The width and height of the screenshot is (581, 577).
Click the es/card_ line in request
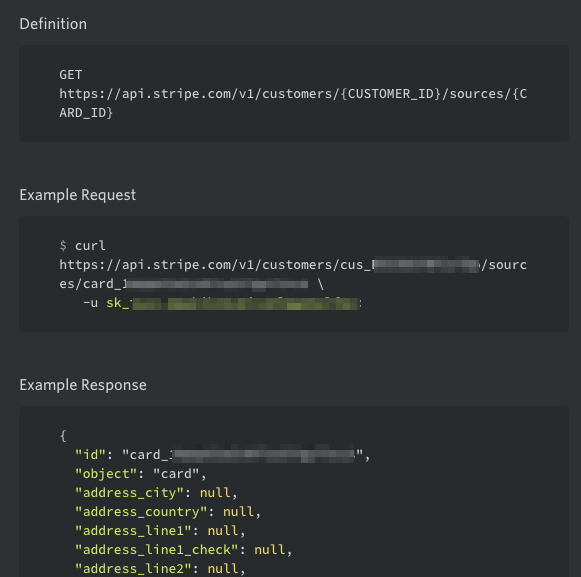[184, 284]
